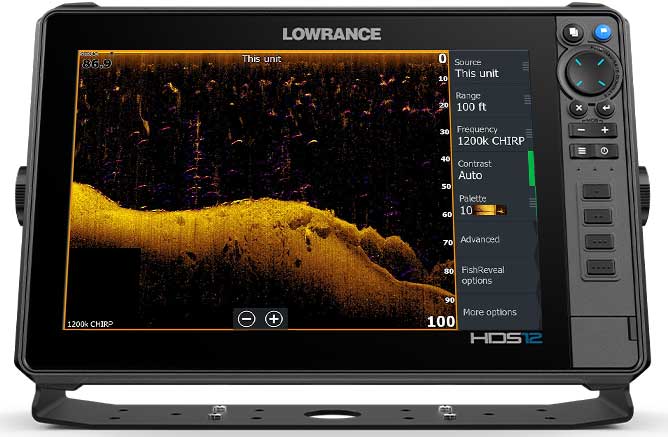This screenshot has height=437, width=668.
Task: Open FishReveal options
Action: click(498, 275)
